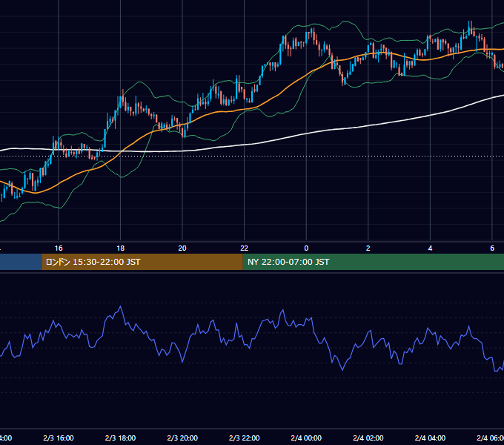Click the 2/4 02:00 label on oscillator axis
This screenshot has width=504, height=445.
click(368, 438)
